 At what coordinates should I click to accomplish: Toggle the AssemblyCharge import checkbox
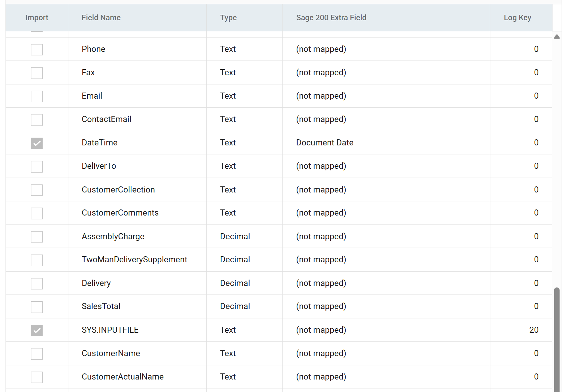click(37, 237)
